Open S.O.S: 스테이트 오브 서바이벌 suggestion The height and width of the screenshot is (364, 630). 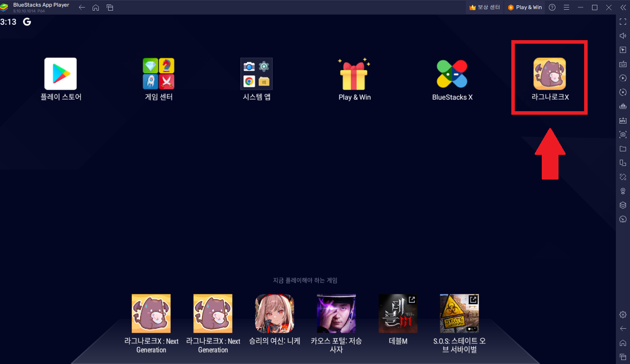[459, 314]
